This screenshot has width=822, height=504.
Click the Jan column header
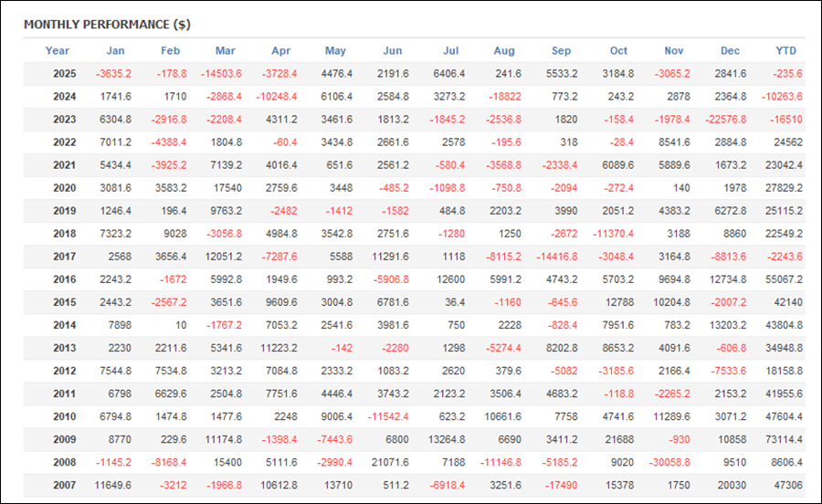pyautogui.click(x=115, y=51)
